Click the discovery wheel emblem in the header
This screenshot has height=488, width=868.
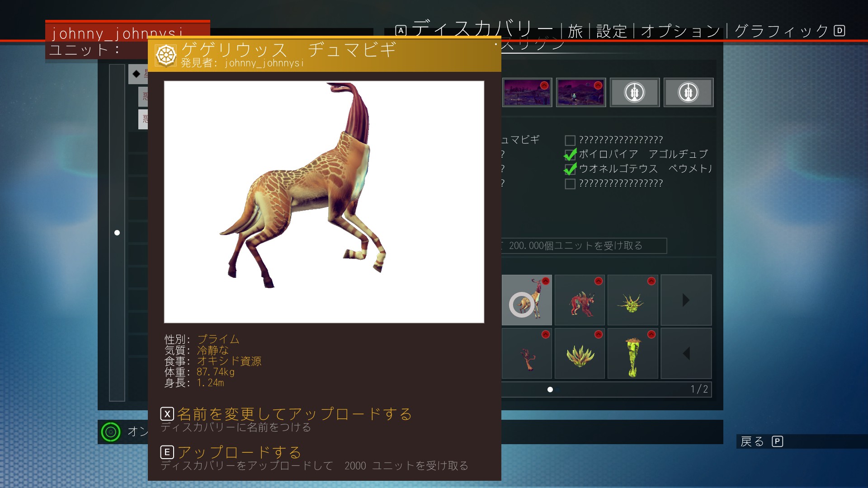click(x=166, y=56)
